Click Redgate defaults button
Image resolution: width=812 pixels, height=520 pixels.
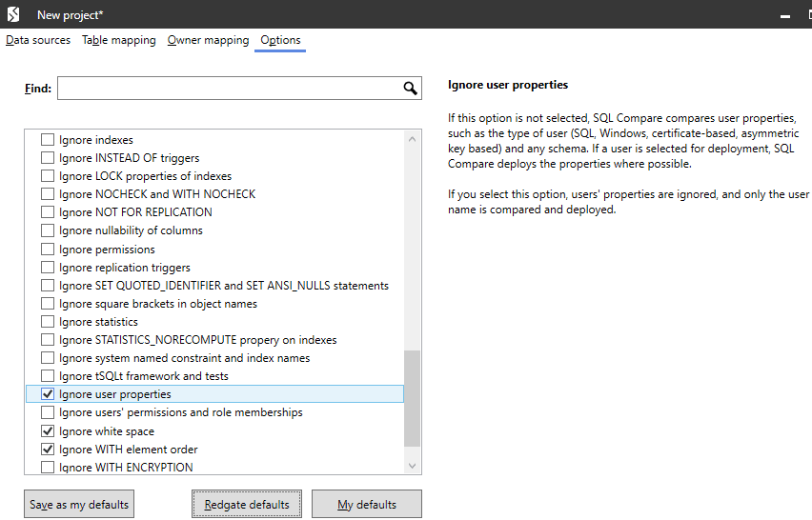(247, 504)
